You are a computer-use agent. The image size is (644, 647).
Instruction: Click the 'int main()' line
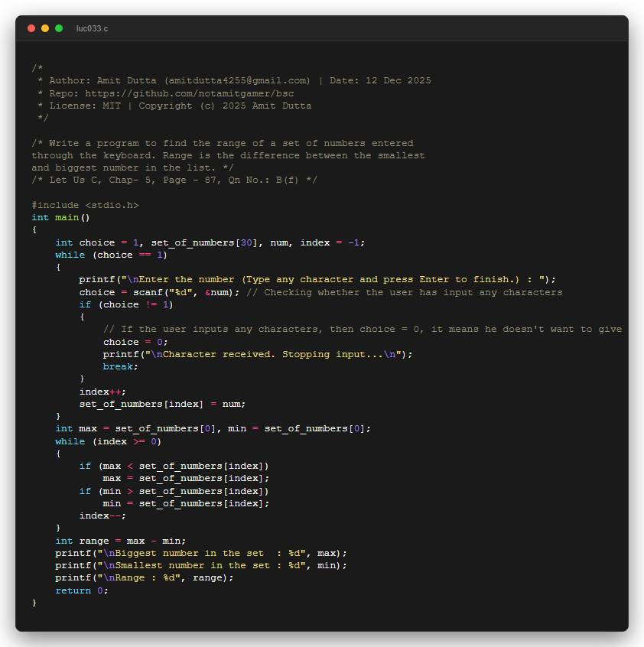[60, 217]
